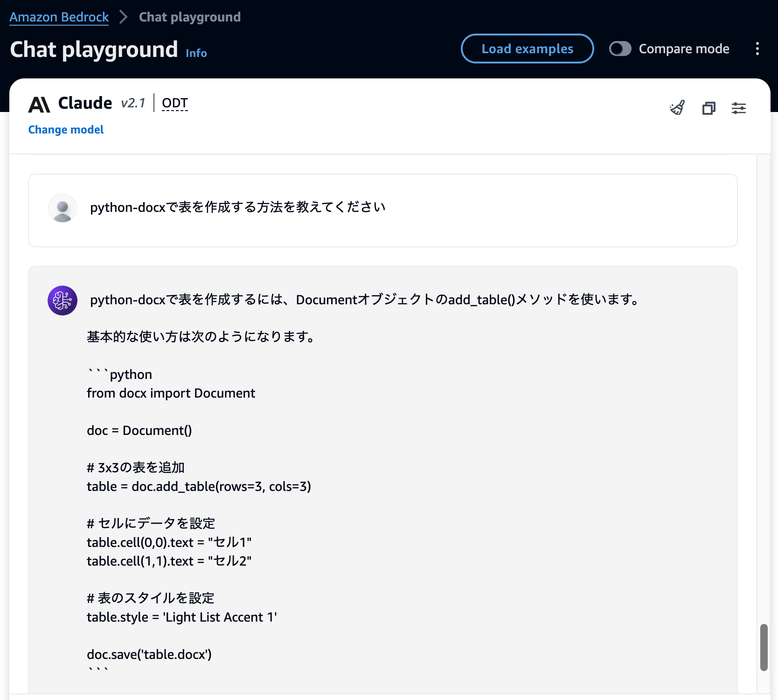Open the Amazon Bedrock breadcrumb link

coord(59,17)
